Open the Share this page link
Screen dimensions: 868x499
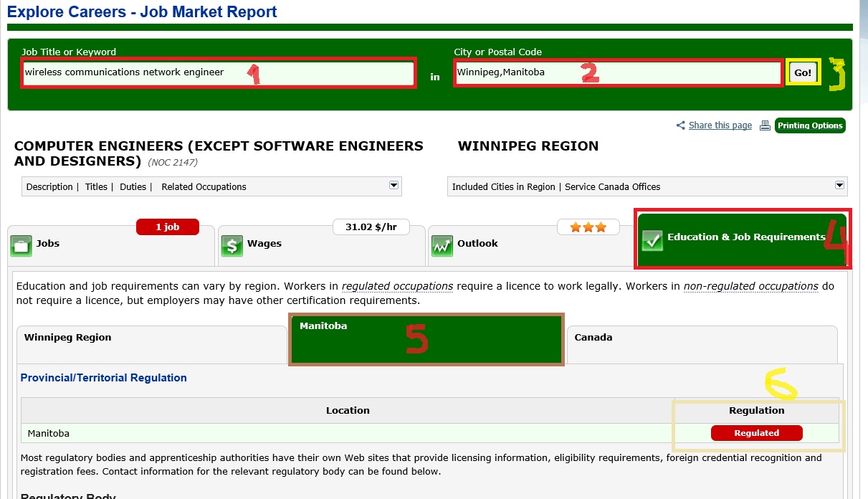(720, 125)
